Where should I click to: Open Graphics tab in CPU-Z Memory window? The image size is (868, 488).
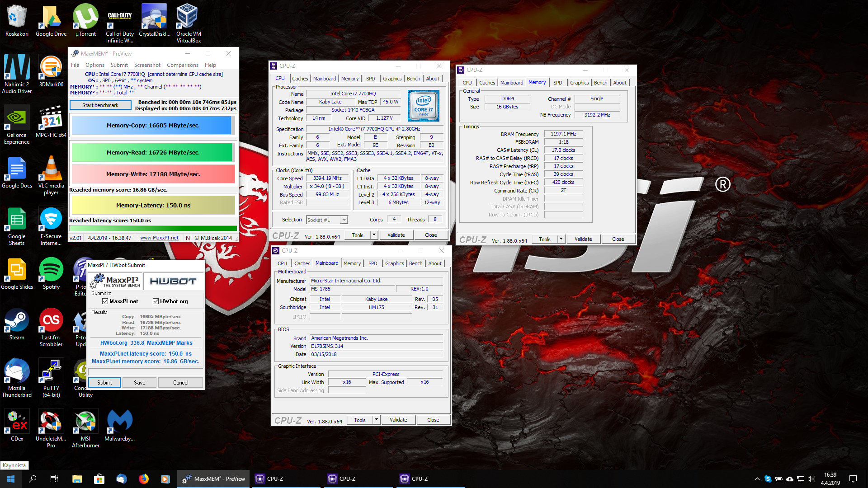(x=579, y=83)
